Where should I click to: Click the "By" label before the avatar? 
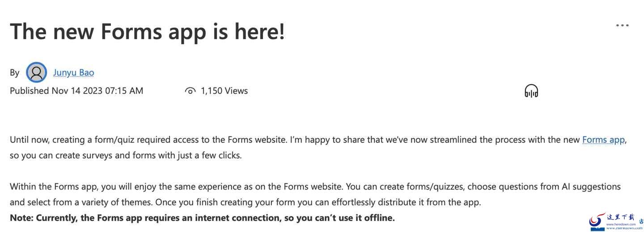click(x=15, y=72)
